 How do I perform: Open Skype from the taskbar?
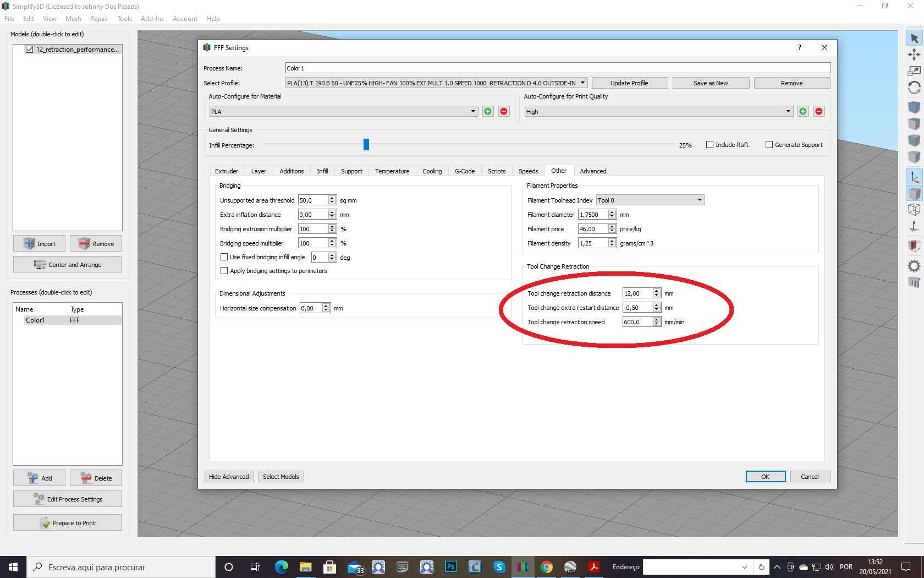(499, 567)
